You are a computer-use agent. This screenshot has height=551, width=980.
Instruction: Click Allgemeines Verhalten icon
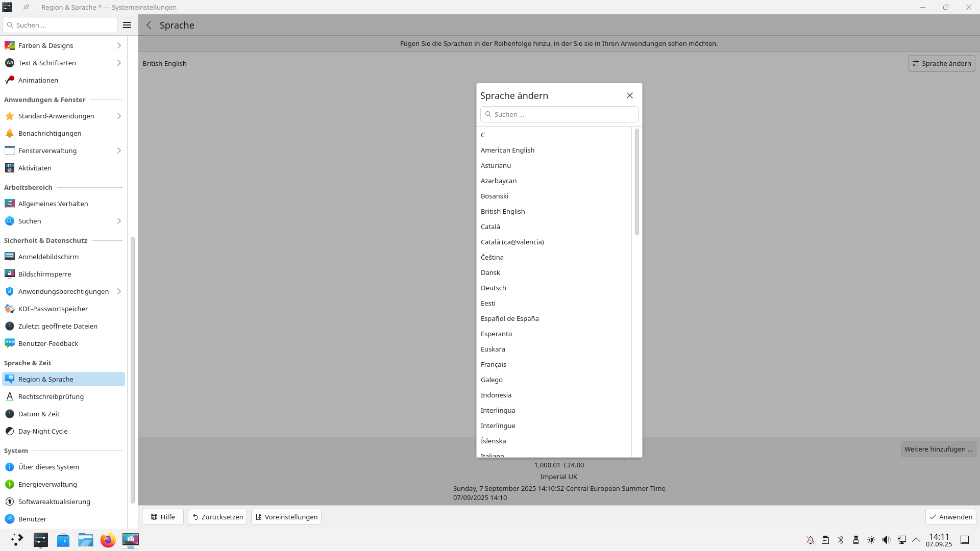tap(9, 204)
